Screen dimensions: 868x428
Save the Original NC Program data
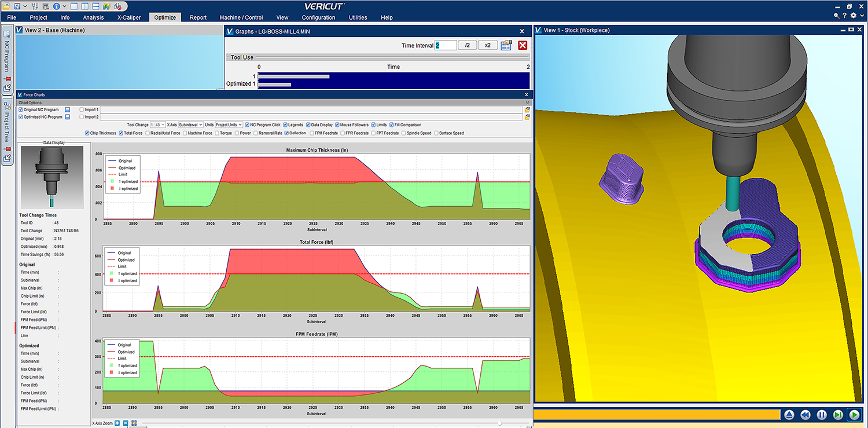pyautogui.click(x=68, y=109)
